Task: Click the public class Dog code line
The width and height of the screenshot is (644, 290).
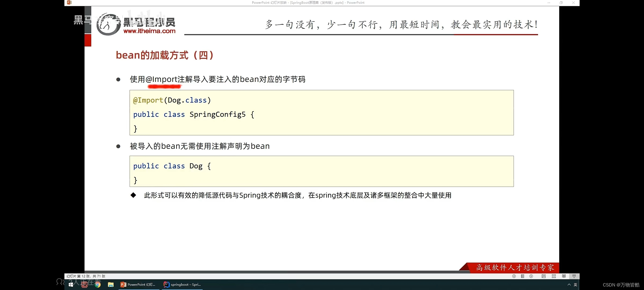Action: pyautogui.click(x=172, y=166)
